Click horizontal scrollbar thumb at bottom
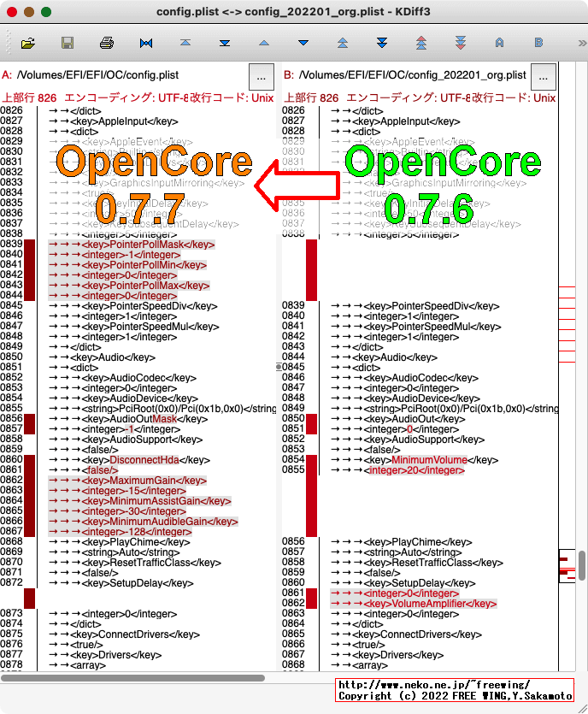The height and width of the screenshot is (714, 588). (x=132, y=678)
